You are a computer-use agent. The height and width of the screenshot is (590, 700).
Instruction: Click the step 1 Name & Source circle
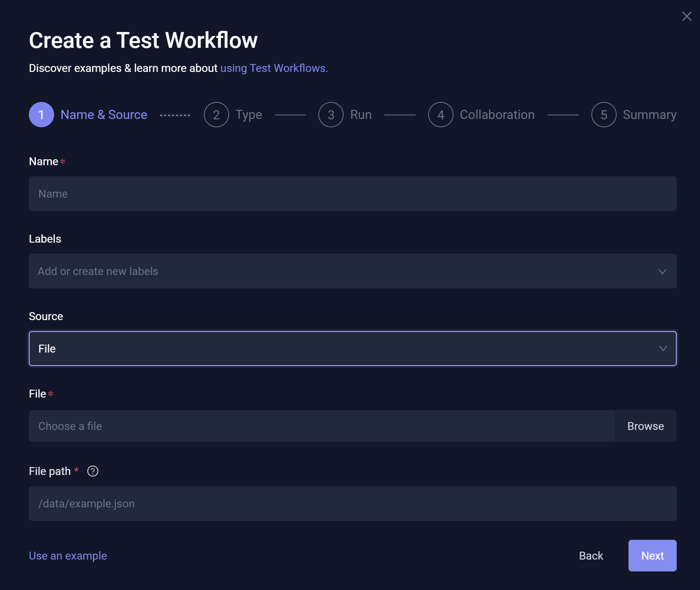tap(41, 115)
